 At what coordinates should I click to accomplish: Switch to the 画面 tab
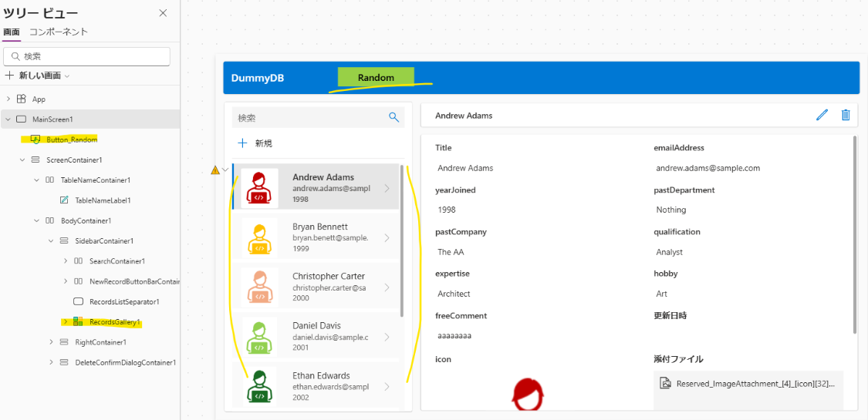point(11,32)
